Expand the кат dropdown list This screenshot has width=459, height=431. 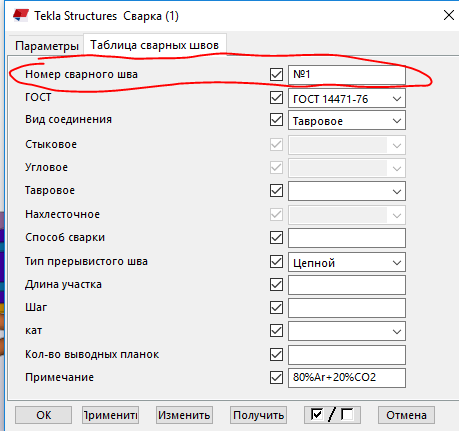pos(347,331)
